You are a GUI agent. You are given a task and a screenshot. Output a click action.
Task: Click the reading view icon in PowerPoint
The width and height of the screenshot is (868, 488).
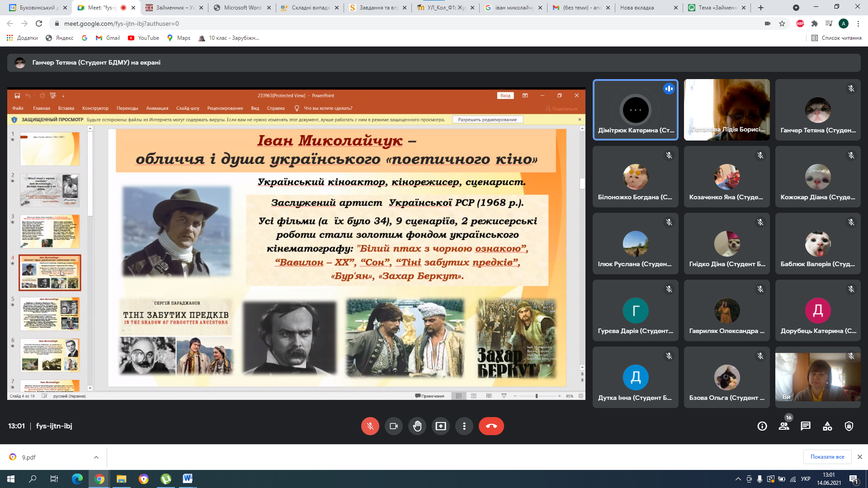point(489,396)
